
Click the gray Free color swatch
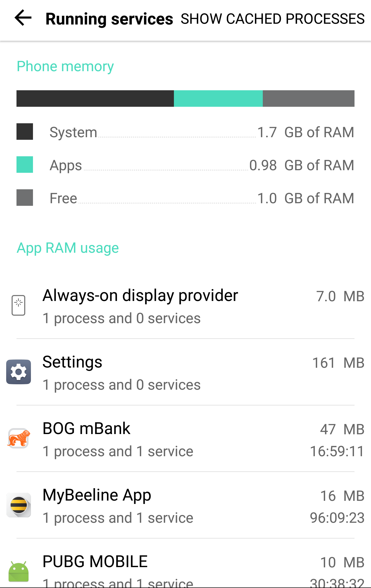click(x=25, y=198)
